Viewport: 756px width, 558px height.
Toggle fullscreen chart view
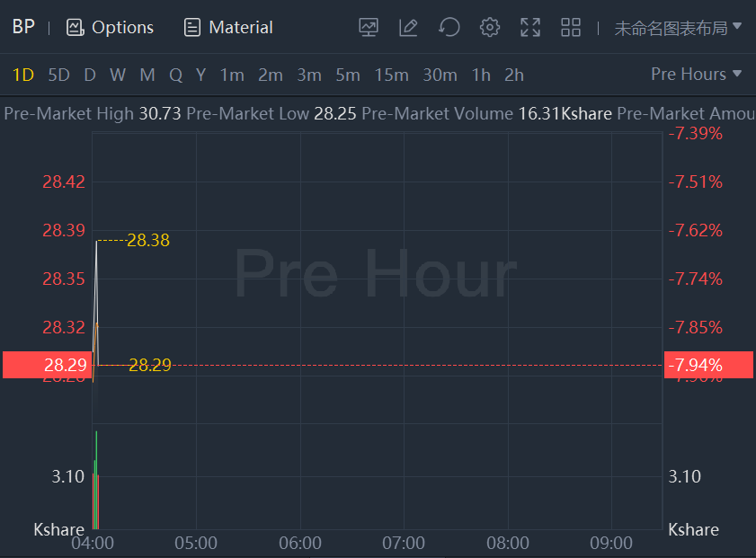click(x=530, y=27)
